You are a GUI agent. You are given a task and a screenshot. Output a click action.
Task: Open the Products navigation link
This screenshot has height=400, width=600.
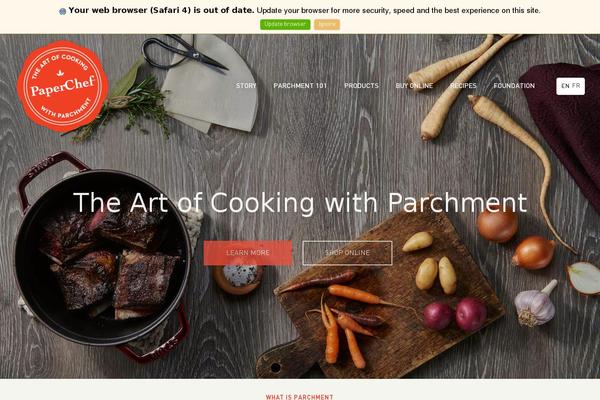pos(361,86)
